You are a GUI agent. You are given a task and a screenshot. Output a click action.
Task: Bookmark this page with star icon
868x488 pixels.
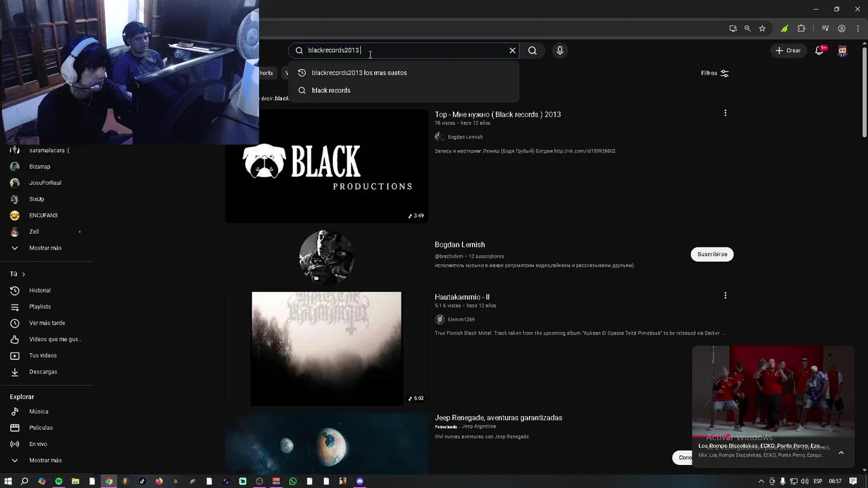coord(762,28)
